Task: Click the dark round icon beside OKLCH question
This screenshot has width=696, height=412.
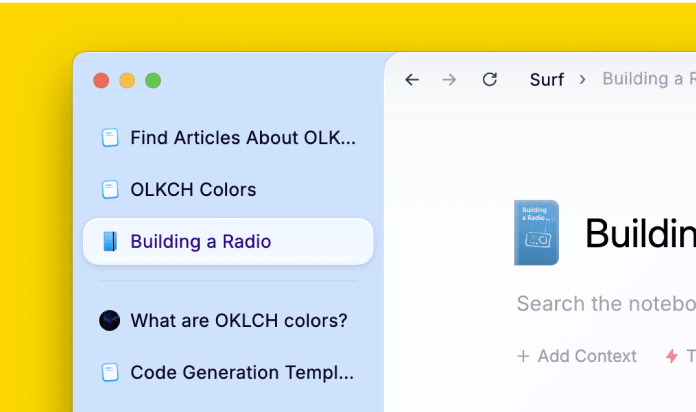Action: 110,321
